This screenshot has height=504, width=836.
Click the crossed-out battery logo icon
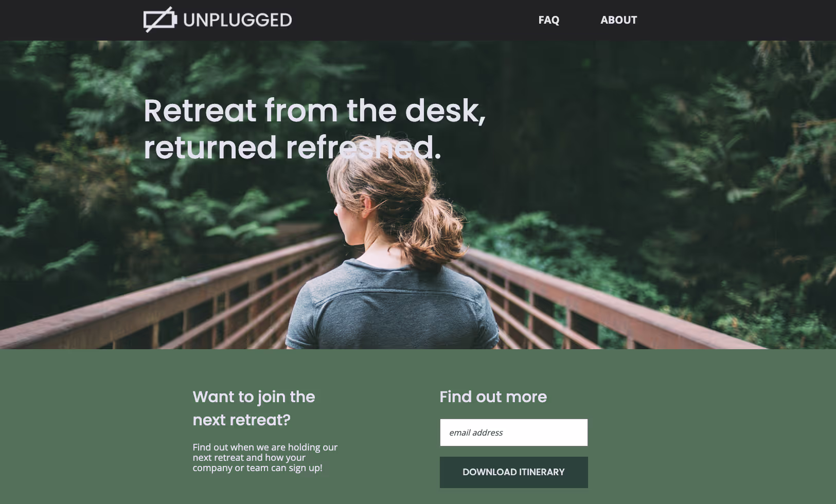[x=160, y=20]
